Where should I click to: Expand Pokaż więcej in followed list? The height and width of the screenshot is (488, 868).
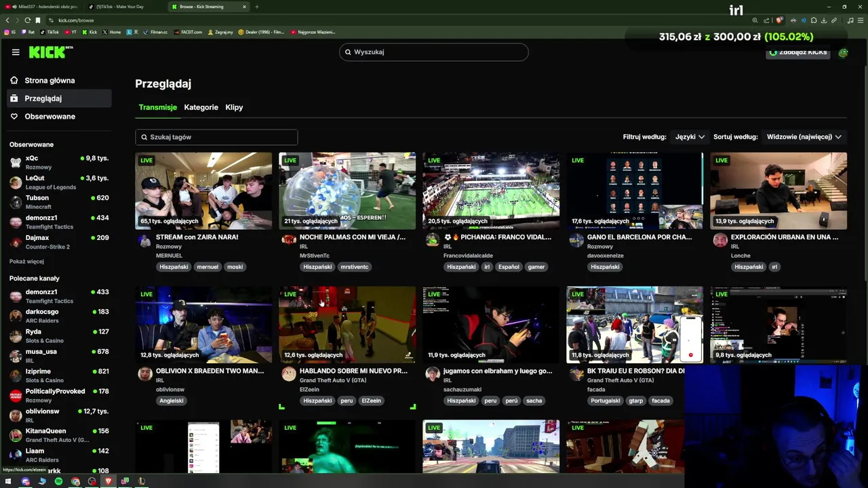[x=26, y=262]
